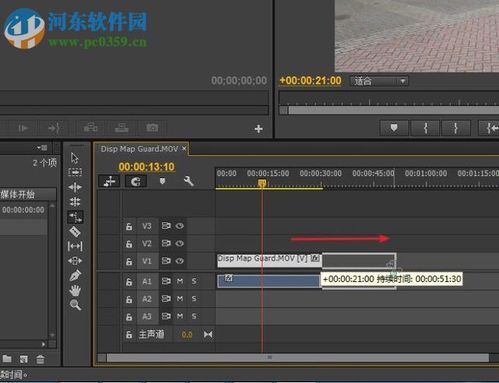Toggle sync lock on V2 track
The width and height of the screenshot is (499, 383).
tap(166, 243)
